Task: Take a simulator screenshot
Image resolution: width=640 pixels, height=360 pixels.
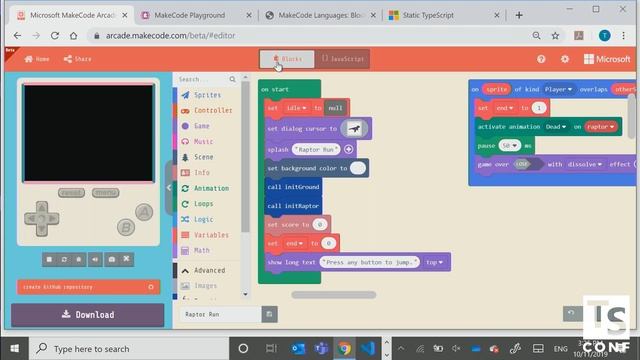Action: click(x=111, y=260)
